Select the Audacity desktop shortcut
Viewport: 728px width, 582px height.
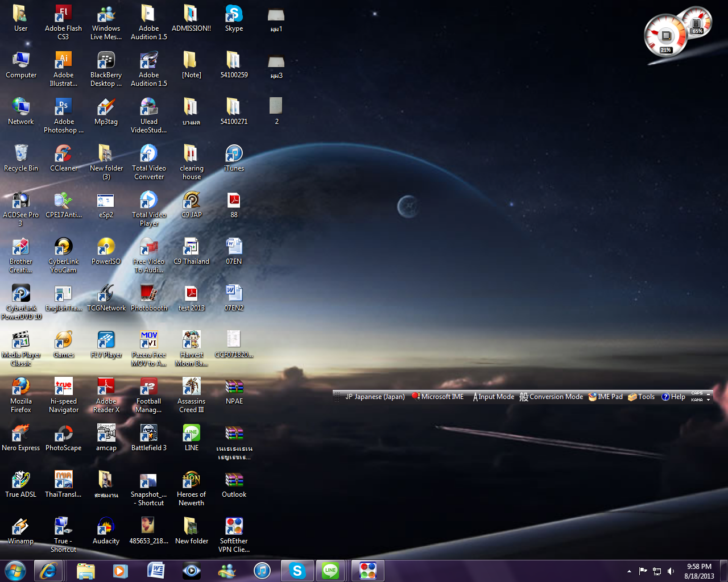(x=106, y=531)
